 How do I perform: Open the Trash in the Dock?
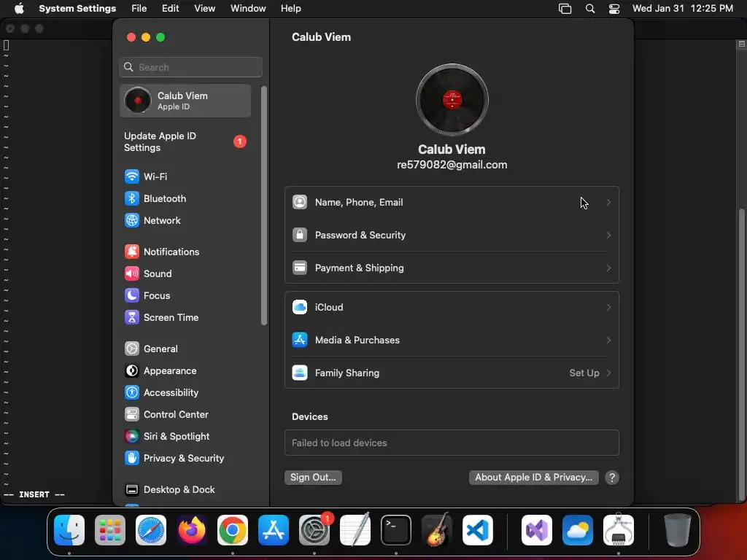click(x=678, y=530)
